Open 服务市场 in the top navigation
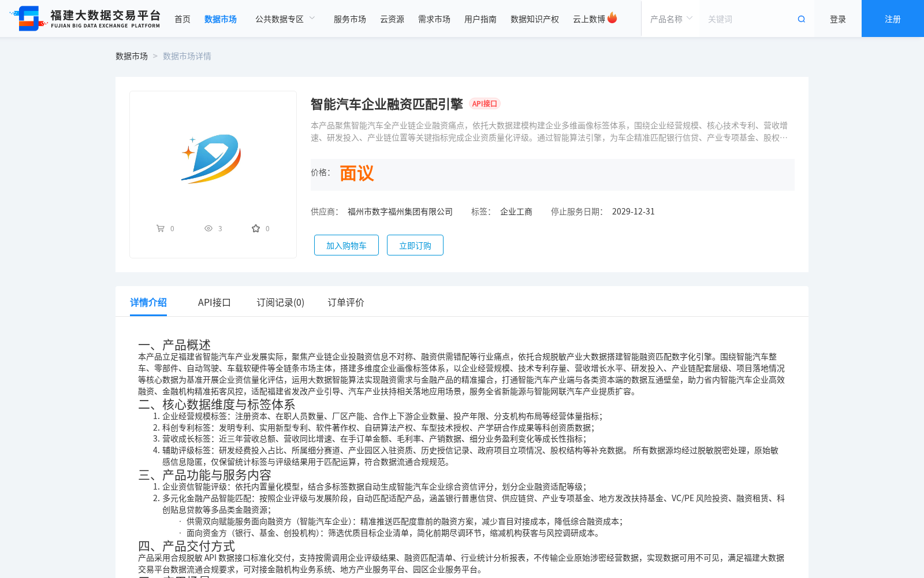Screen dimensions: 924x578 [x=350, y=19]
